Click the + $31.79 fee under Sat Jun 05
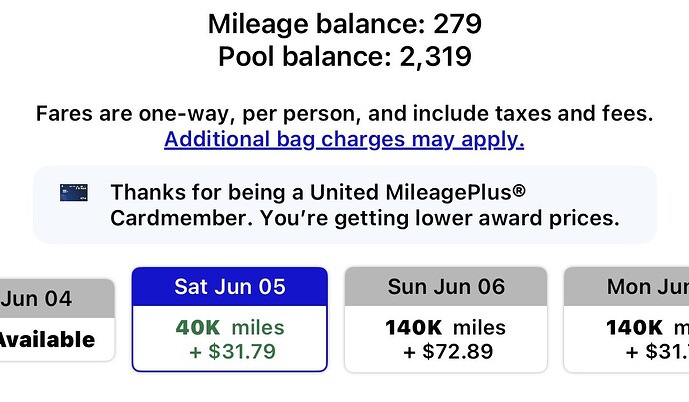Screen dimensions: 689x402 coord(232,351)
